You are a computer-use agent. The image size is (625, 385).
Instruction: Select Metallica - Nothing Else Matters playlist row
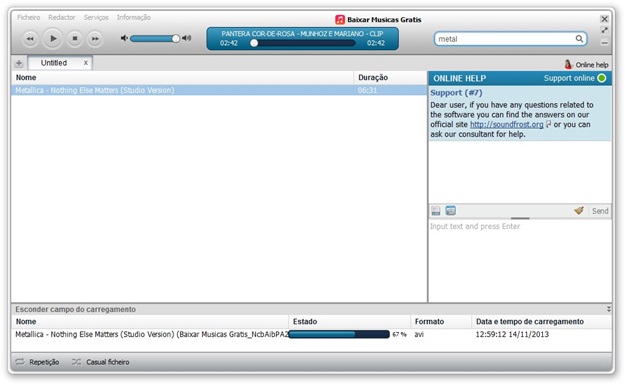click(x=219, y=90)
